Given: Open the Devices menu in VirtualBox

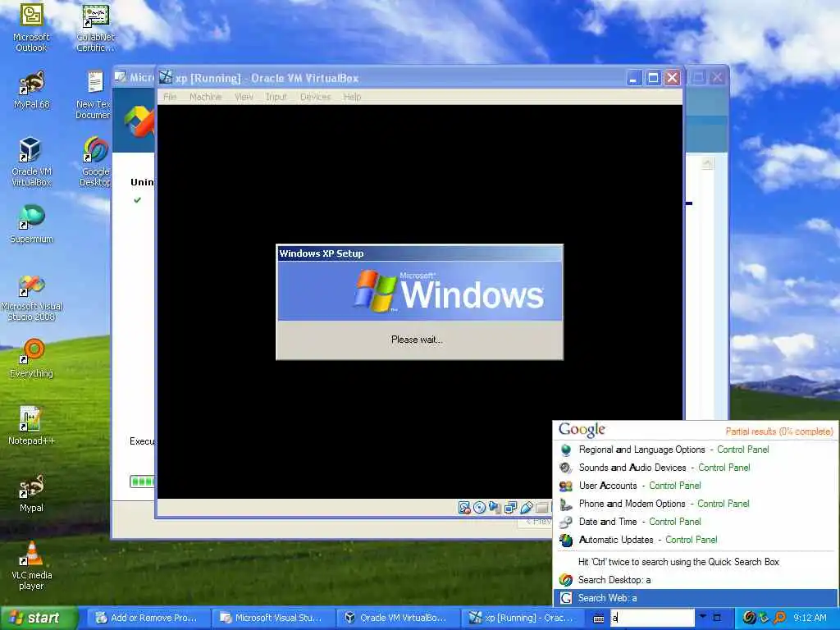Looking at the screenshot, I should point(315,97).
